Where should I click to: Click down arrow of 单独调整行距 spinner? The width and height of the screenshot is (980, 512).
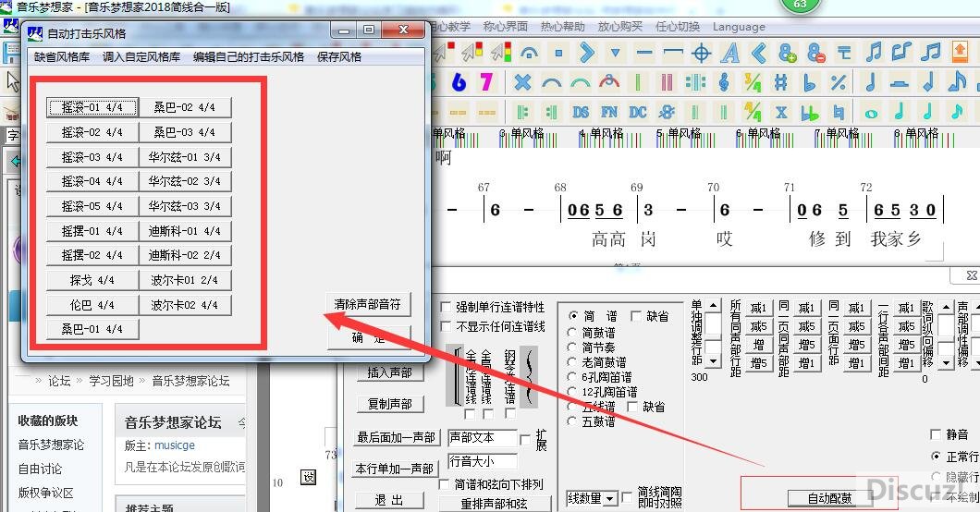pyautogui.click(x=713, y=362)
